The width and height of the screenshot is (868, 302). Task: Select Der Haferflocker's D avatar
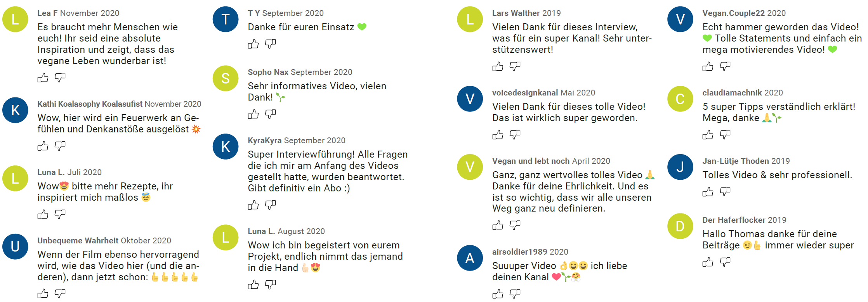pyautogui.click(x=680, y=226)
